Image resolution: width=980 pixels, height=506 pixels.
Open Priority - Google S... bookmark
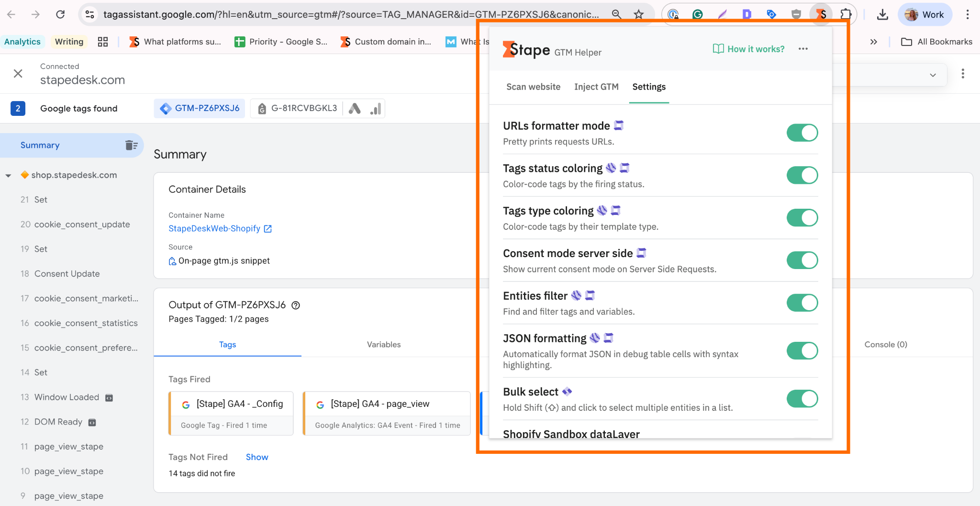tap(281, 42)
